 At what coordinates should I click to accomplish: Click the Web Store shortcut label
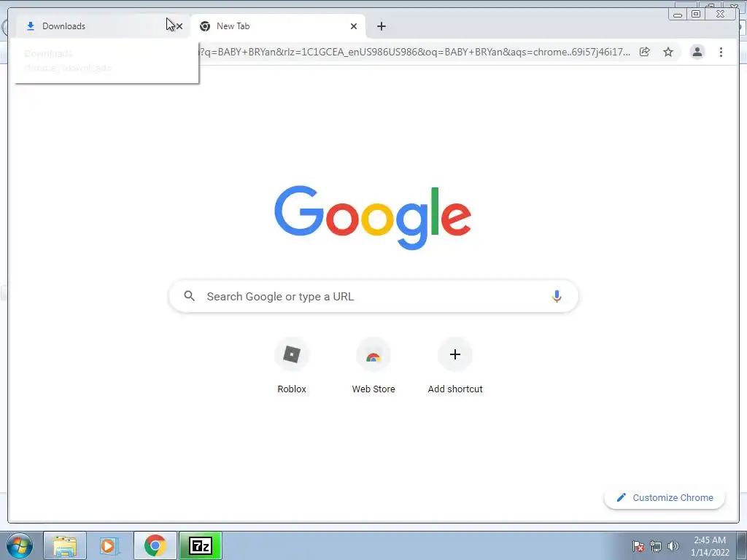373,389
